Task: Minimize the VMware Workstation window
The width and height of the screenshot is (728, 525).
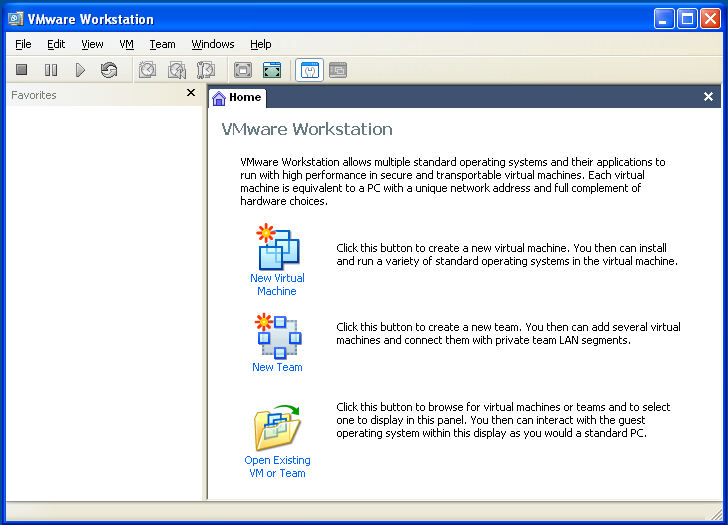Action: pos(664,19)
